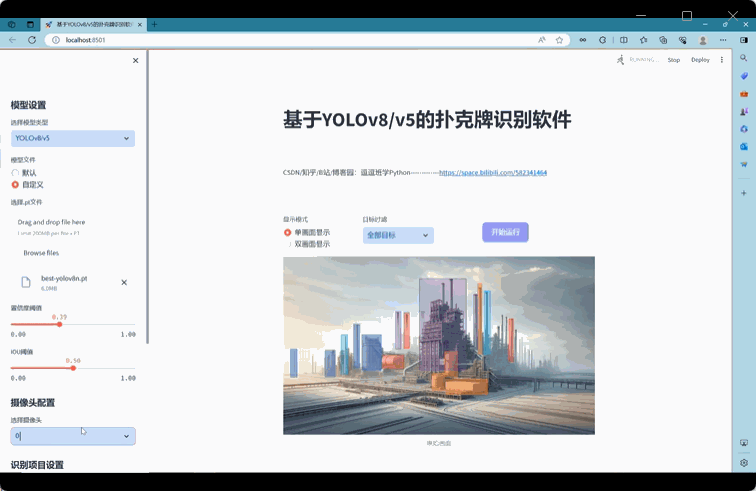Stop the running Streamlit script
This screenshot has height=491, width=756.
(674, 60)
